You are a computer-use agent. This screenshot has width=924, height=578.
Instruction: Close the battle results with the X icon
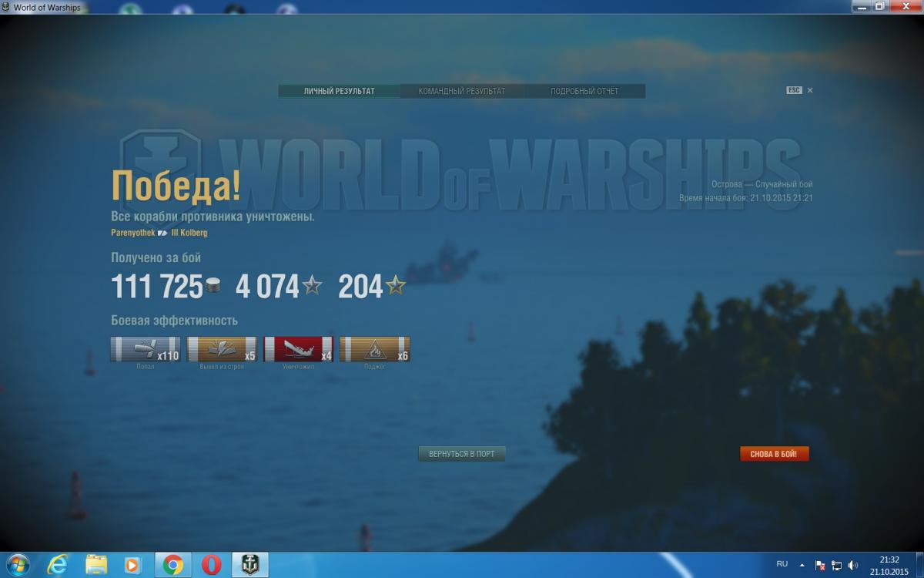tap(810, 90)
